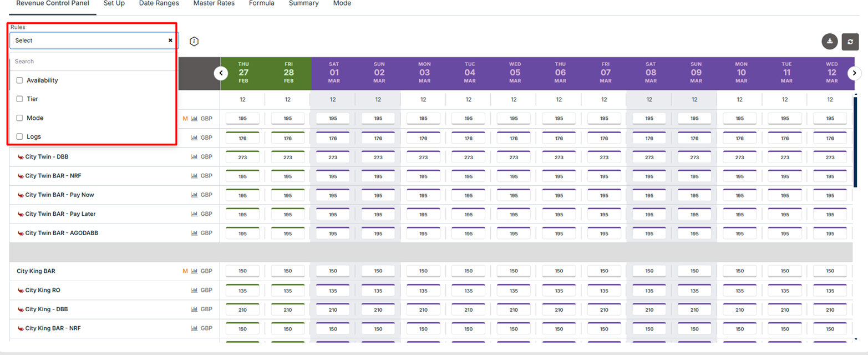This screenshot has width=868, height=355.
Task: Go to previous dates with left arrow
Action: click(x=221, y=73)
